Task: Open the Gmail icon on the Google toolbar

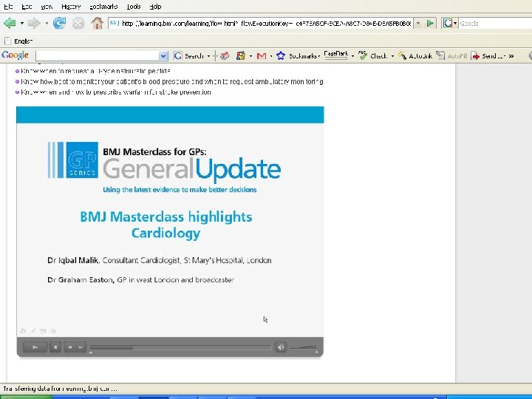Action: point(262,56)
